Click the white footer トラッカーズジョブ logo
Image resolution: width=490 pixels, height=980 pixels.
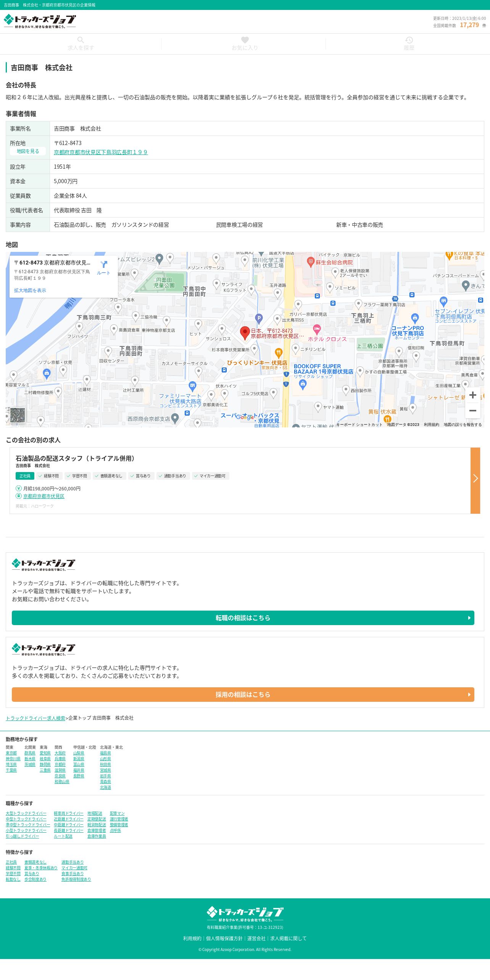245,914
